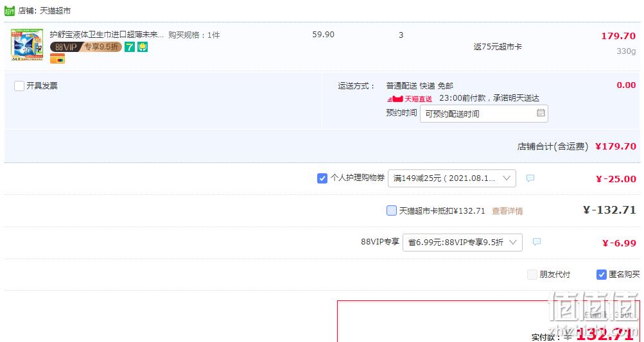Uncheck the 个人护理购物券 checkbox

pyautogui.click(x=322, y=178)
